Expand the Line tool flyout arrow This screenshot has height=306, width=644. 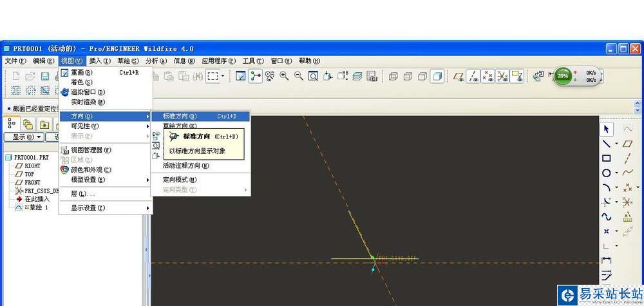[616, 144]
